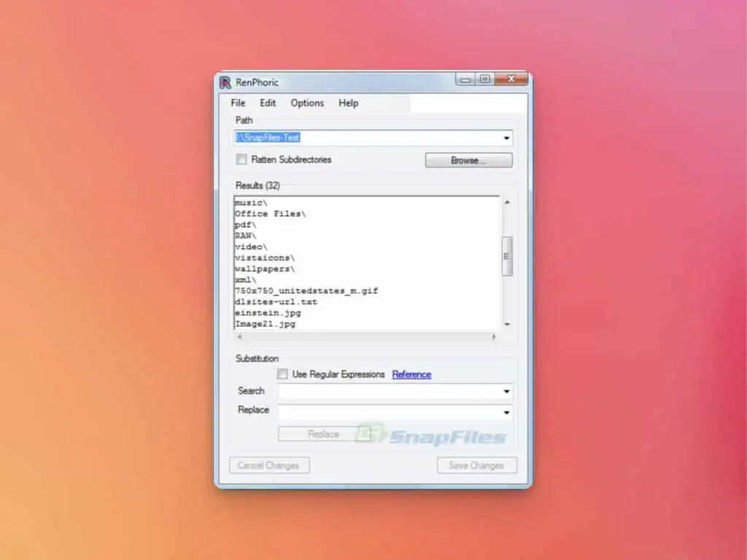Click the Browse button
747x560 pixels.
[x=468, y=160]
